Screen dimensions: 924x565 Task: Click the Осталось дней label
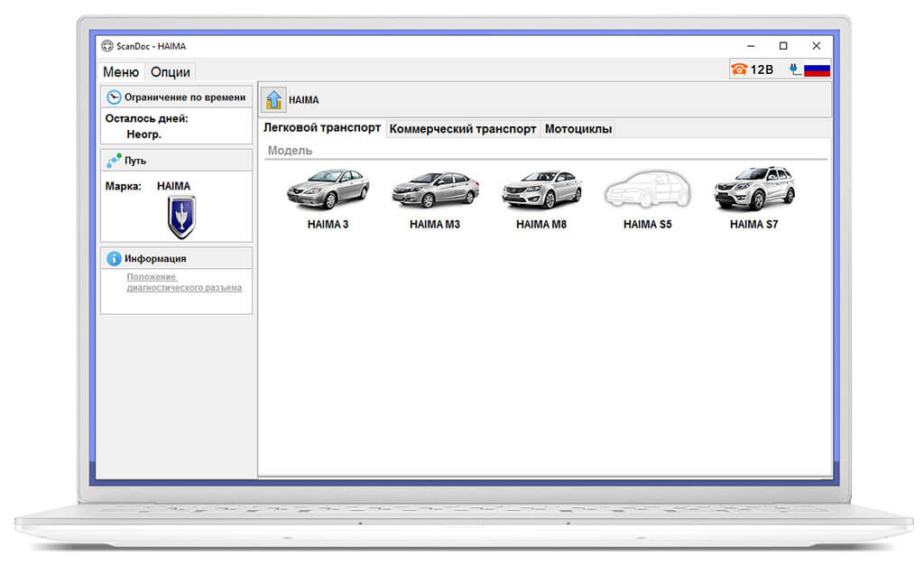click(x=147, y=118)
